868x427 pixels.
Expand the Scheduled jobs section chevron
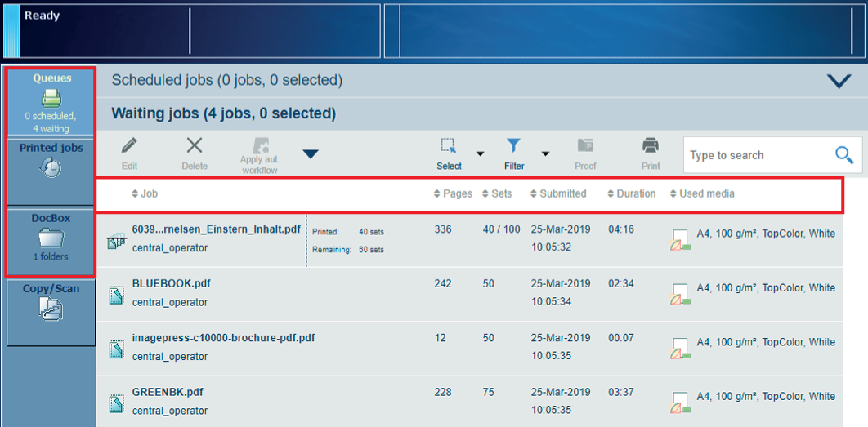pos(839,81)
